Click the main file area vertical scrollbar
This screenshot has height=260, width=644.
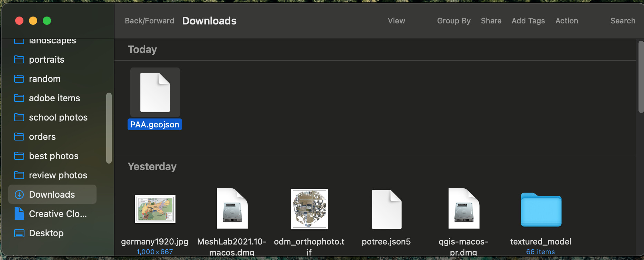tap(641, 77)
